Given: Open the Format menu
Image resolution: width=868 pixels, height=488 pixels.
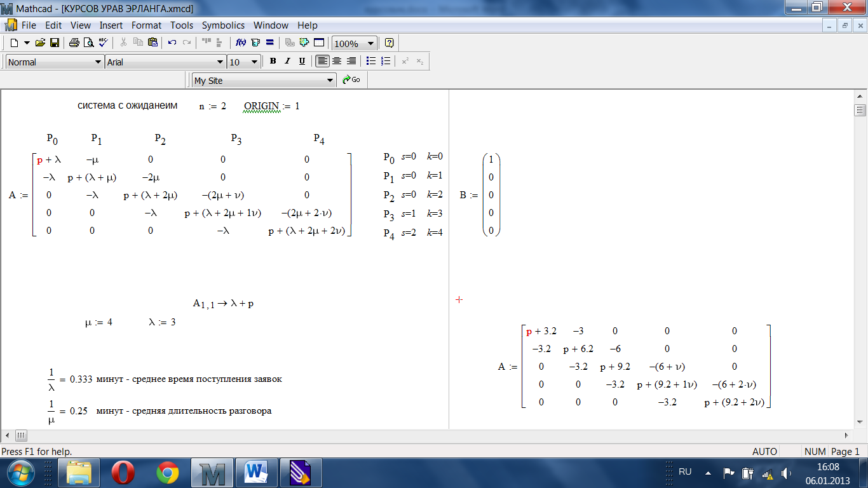Looking at the screenshot, I should click(x=147, y=25).
